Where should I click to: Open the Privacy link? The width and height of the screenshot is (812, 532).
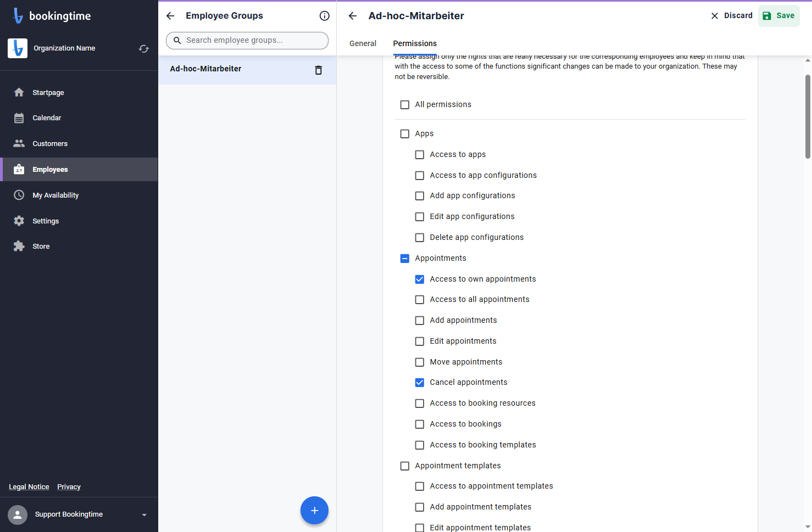69,487
